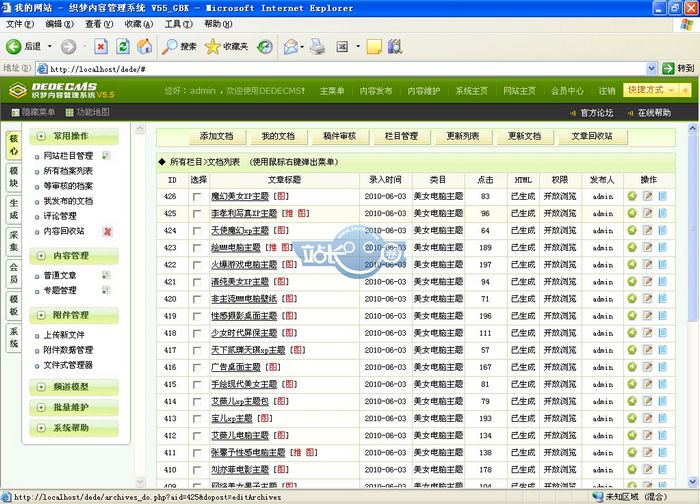Click the IE History toolbar icon
The width and height of the screenshot is (700, 504).
265,46
